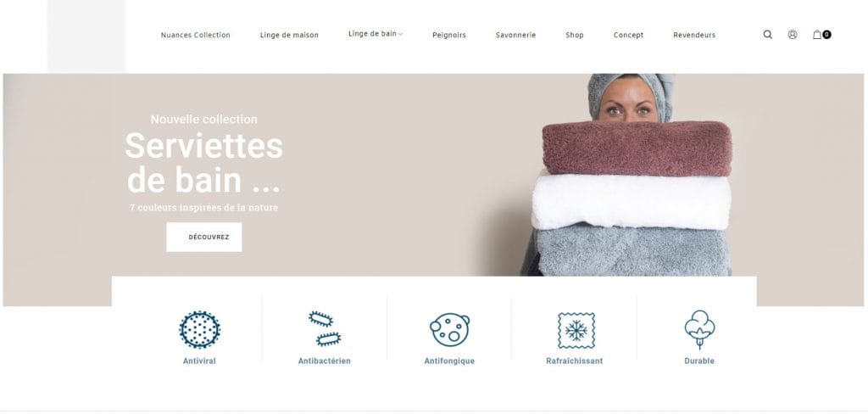The image size is (868, 414).
Task: Open the Peignoirs menu item
Action: coord(449,35)
